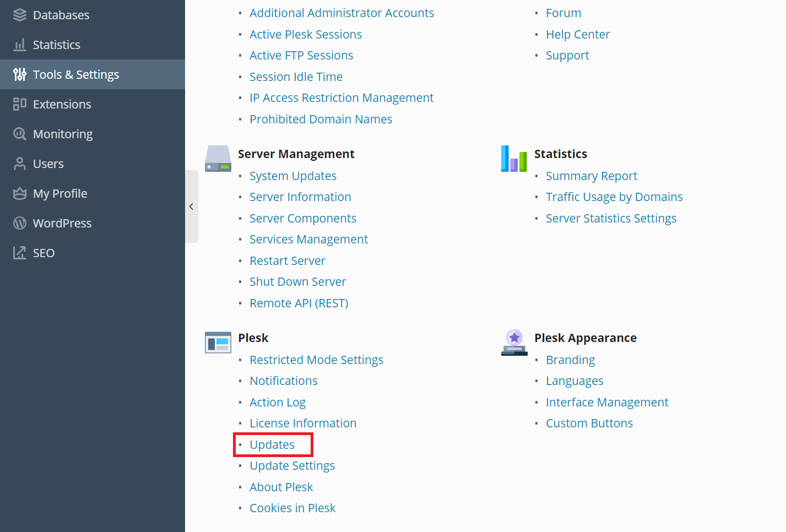Click the Users person icon

click(20, 164)
